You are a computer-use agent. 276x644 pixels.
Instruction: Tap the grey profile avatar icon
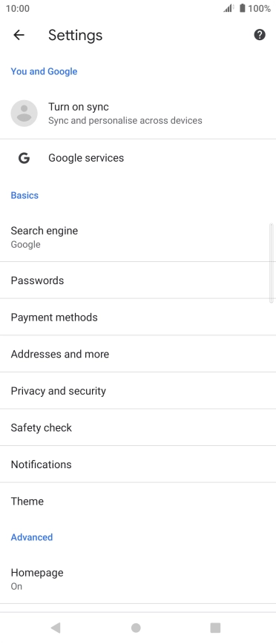24,114
